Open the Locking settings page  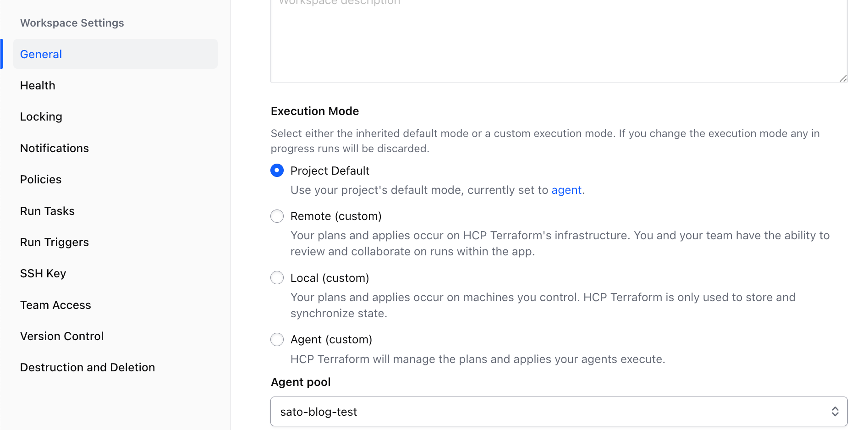(x=41, y=117)
